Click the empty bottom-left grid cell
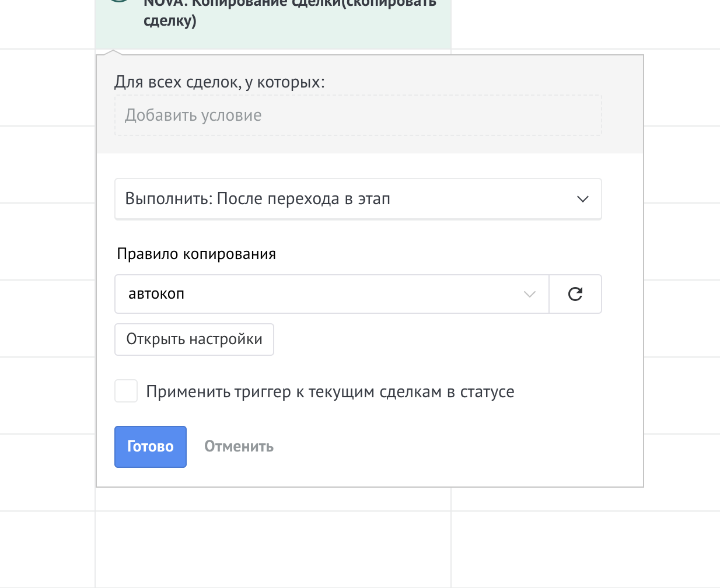Viewport: 720px width, 588px height. click(47, 549)
